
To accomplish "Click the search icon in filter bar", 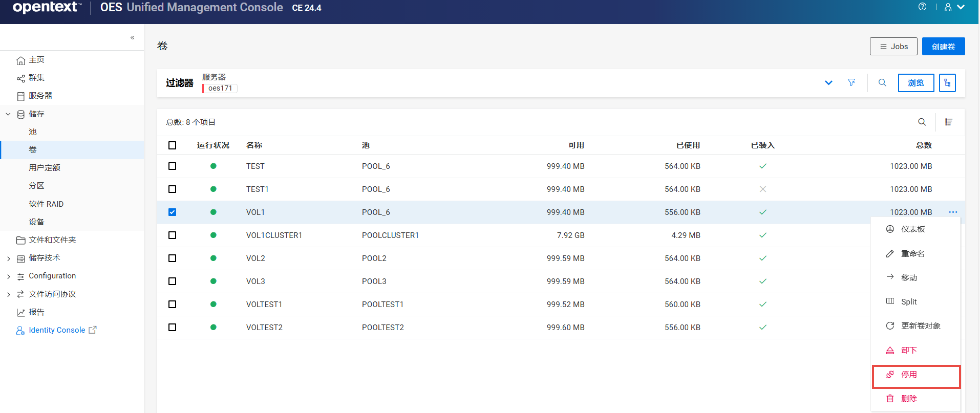I will point(882,82).
